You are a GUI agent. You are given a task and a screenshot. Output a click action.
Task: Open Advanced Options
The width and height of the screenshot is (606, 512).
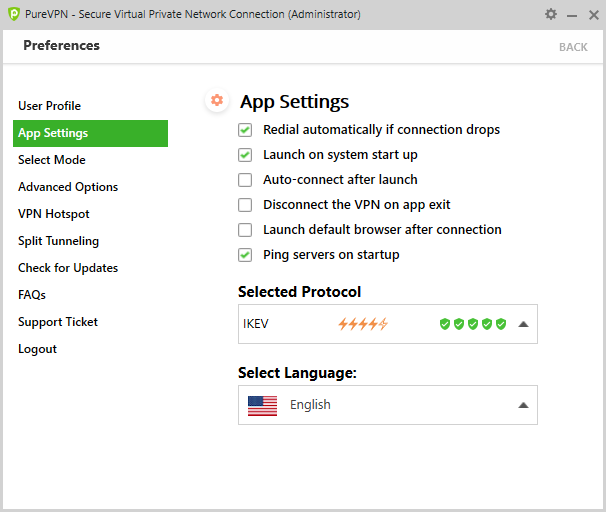pyautogui.click(x=68, y=187)
